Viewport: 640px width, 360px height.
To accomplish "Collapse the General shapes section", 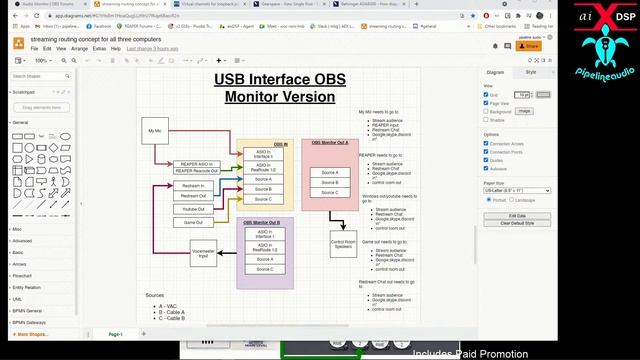I will (20, 122).
